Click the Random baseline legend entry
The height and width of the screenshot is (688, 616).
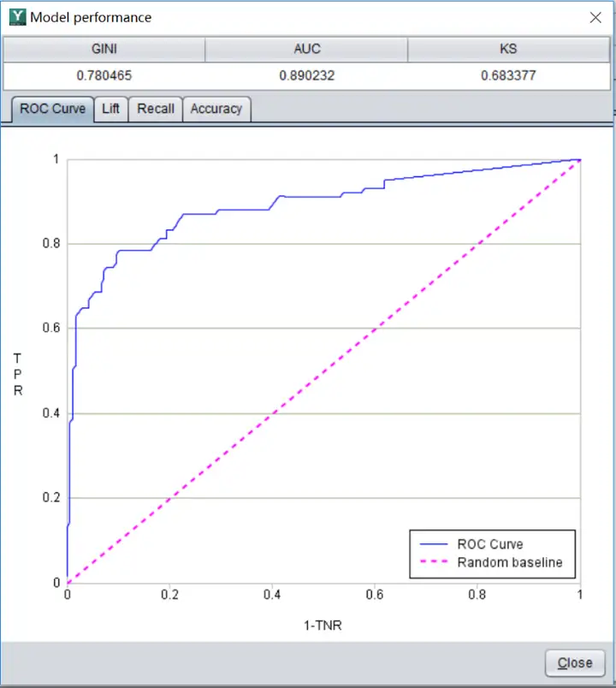tap(510, 562)
